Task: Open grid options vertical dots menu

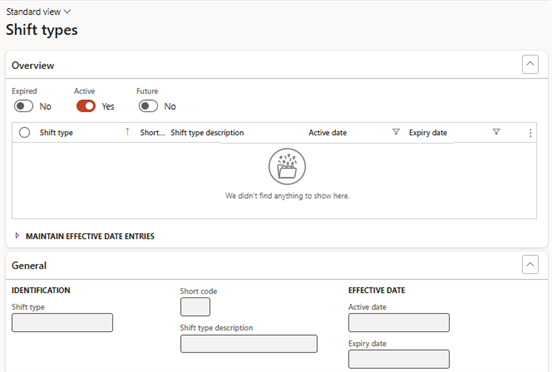Action: pos(530,133)
